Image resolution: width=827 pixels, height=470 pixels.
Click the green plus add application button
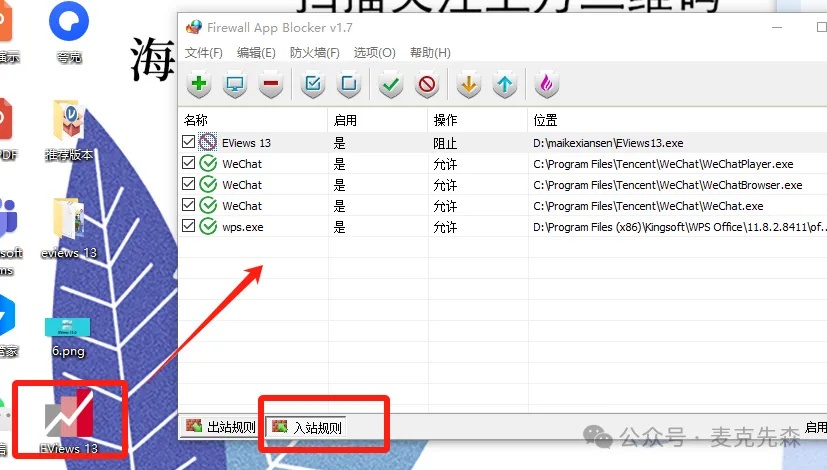pos(199,84)
